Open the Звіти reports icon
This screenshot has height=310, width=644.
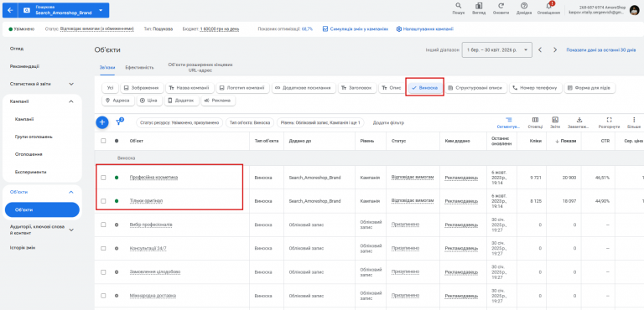click(555, 120)
